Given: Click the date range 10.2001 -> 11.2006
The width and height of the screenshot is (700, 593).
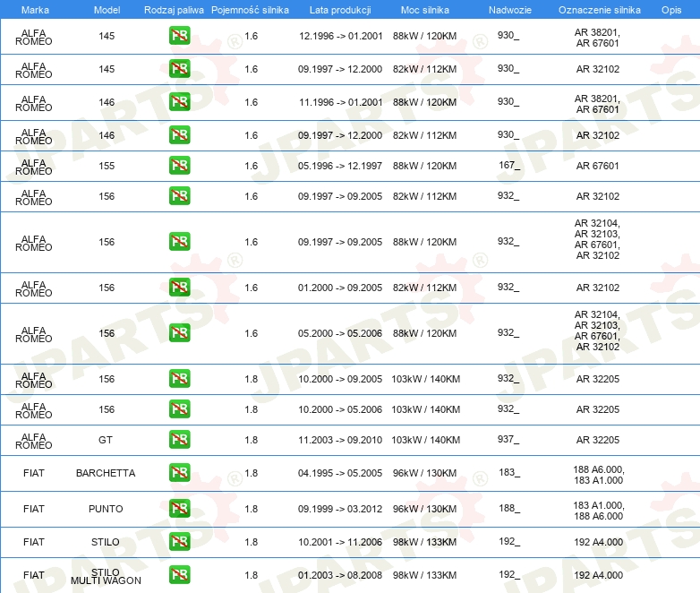Looking at the screenshot, I should click(x=340, y=542).
